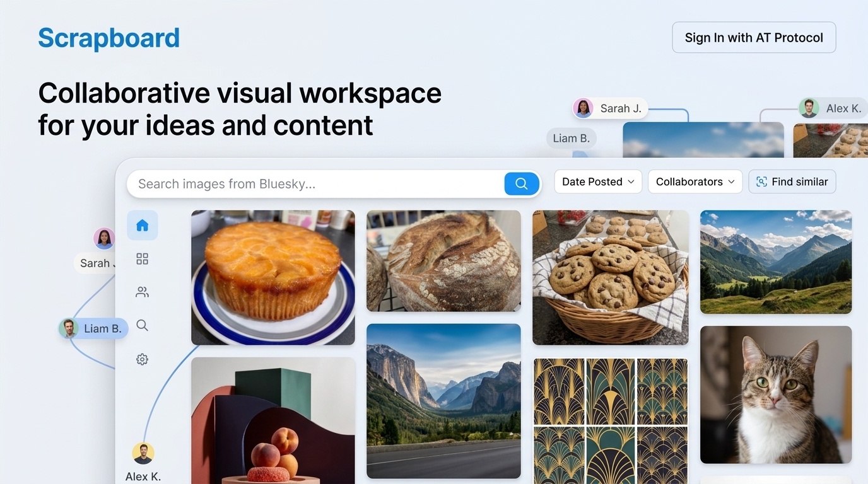Open the Collaborators dropdown filter
This screenshot has height=484, width=868.
tap(695, 181)
